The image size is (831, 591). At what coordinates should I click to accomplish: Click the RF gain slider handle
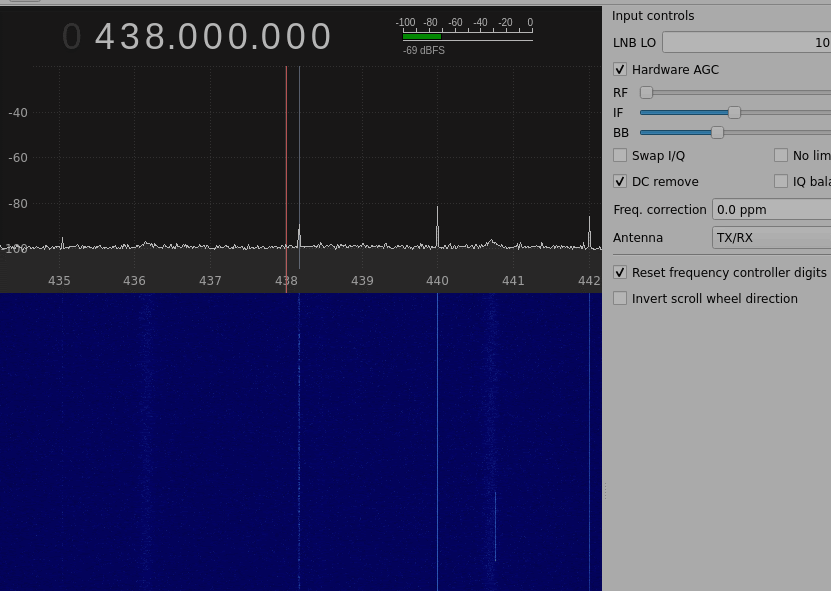[x=646, y=93]
